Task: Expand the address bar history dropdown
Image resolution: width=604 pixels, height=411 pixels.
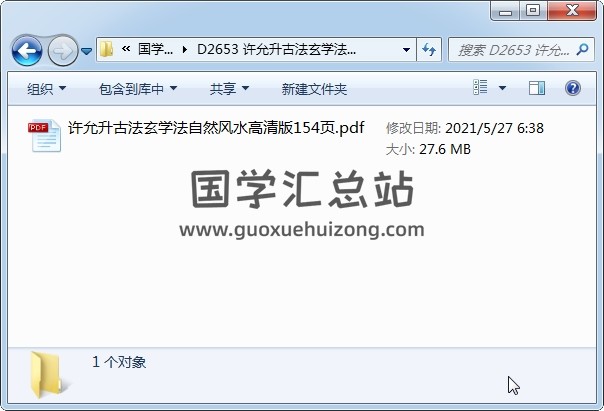Action: [x=406, y=50]
